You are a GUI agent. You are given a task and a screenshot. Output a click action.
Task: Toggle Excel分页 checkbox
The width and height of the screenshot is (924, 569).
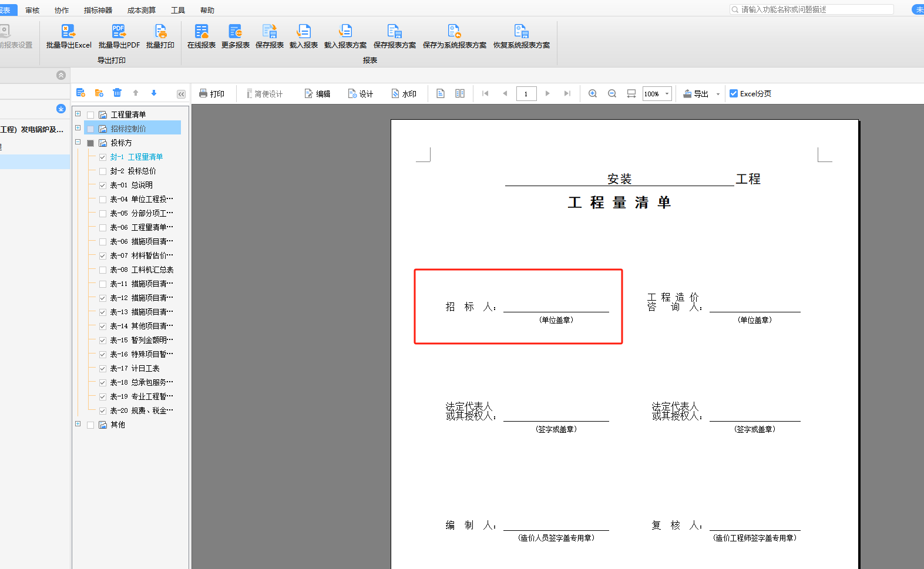tap(734, 93)
